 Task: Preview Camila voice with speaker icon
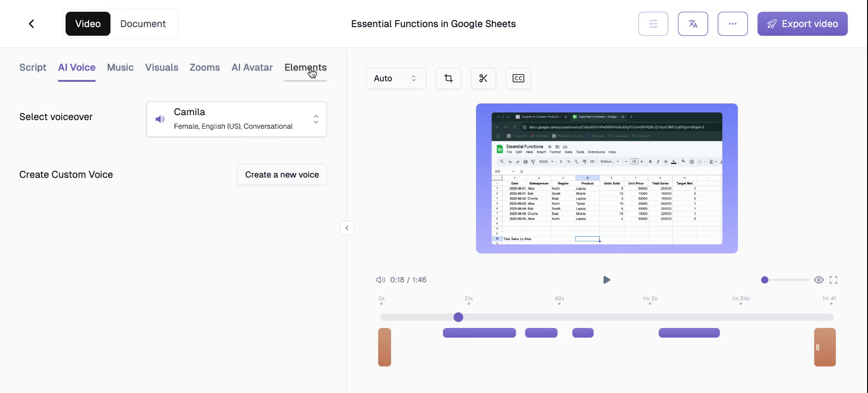(x=160, y=119)
